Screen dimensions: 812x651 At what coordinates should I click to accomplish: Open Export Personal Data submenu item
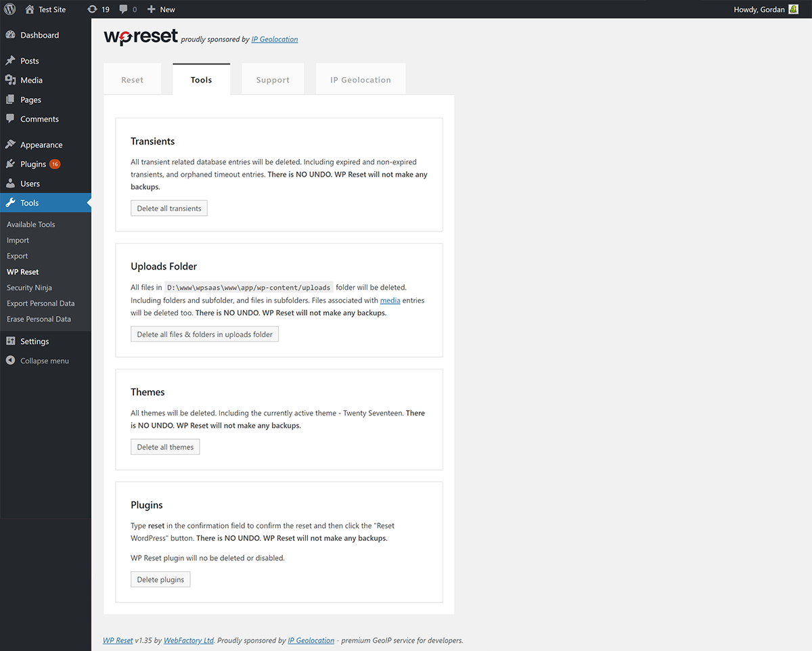(x=41, y=303)
